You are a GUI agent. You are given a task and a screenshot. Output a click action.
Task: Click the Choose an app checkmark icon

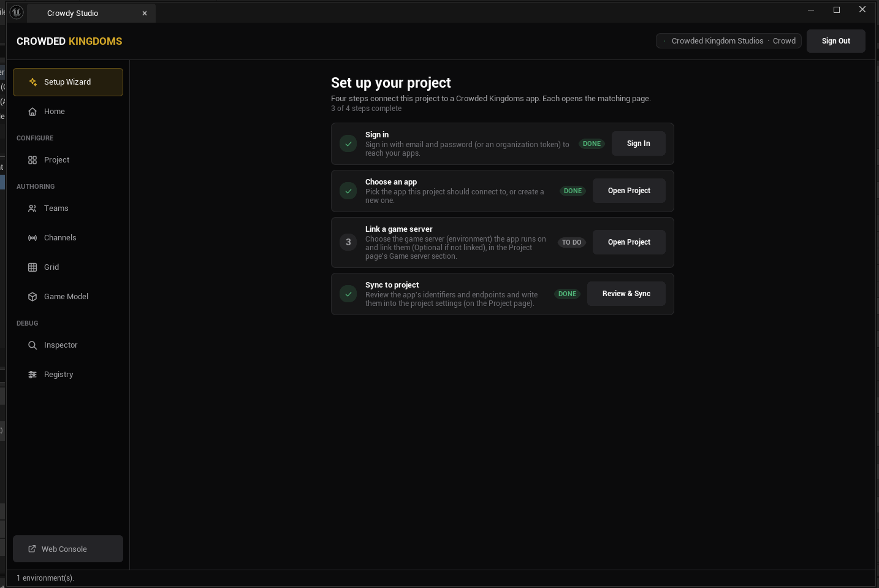click(x=348, y=191)
